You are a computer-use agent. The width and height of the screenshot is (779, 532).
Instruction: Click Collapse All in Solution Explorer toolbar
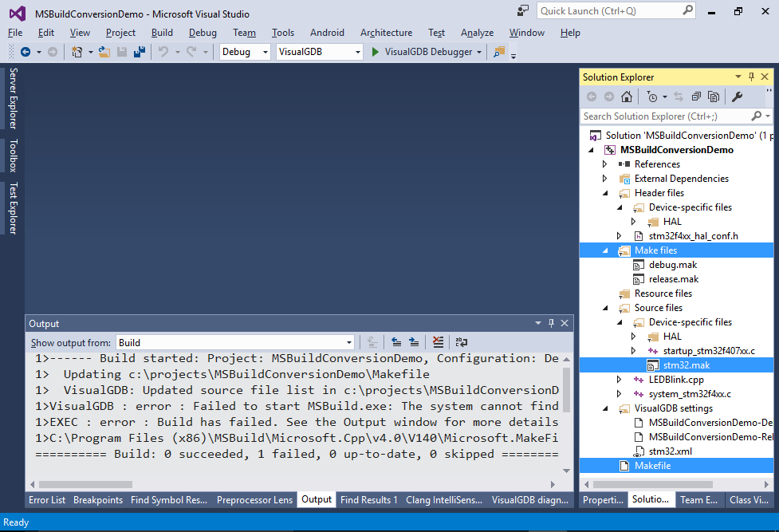pyautogui.click(x=696, y=97)
